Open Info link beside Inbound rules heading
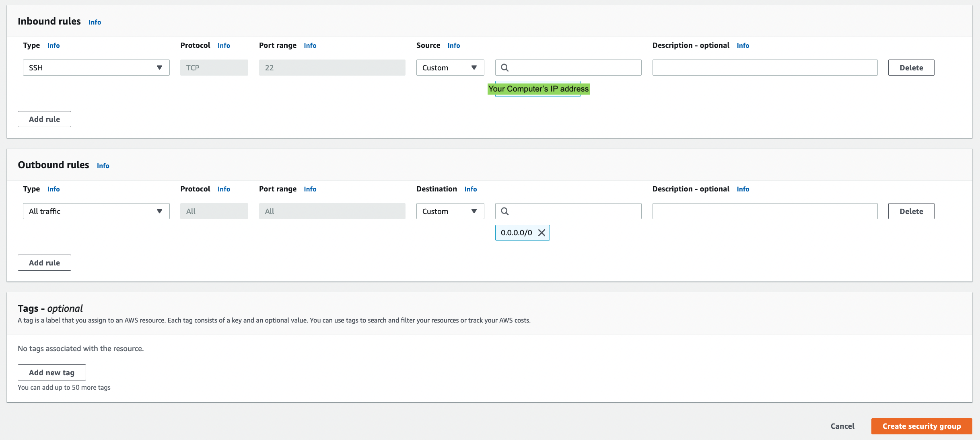The width and height of the screenshot is (980, 440). [x=95, y=22]
